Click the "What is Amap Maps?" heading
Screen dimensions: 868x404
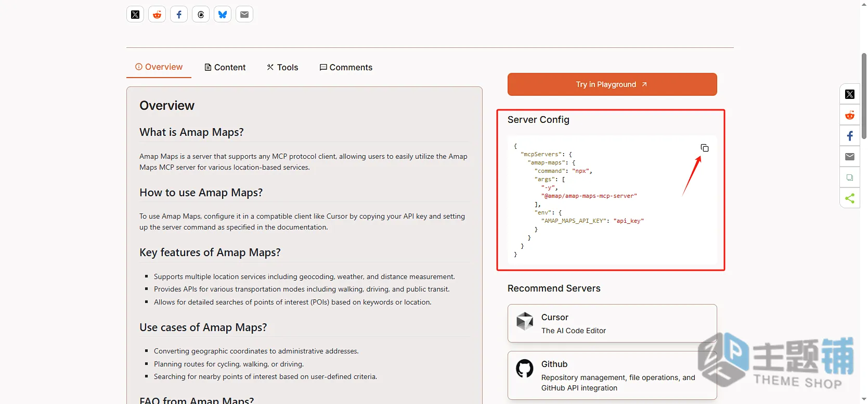coord(191,132)
